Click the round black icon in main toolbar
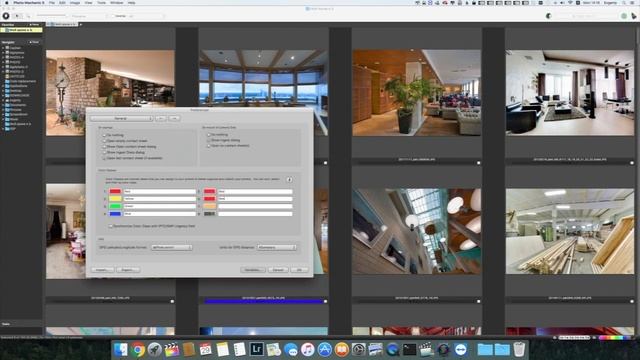Viewport: 640px width, 360px height. [x=6, y=16]
